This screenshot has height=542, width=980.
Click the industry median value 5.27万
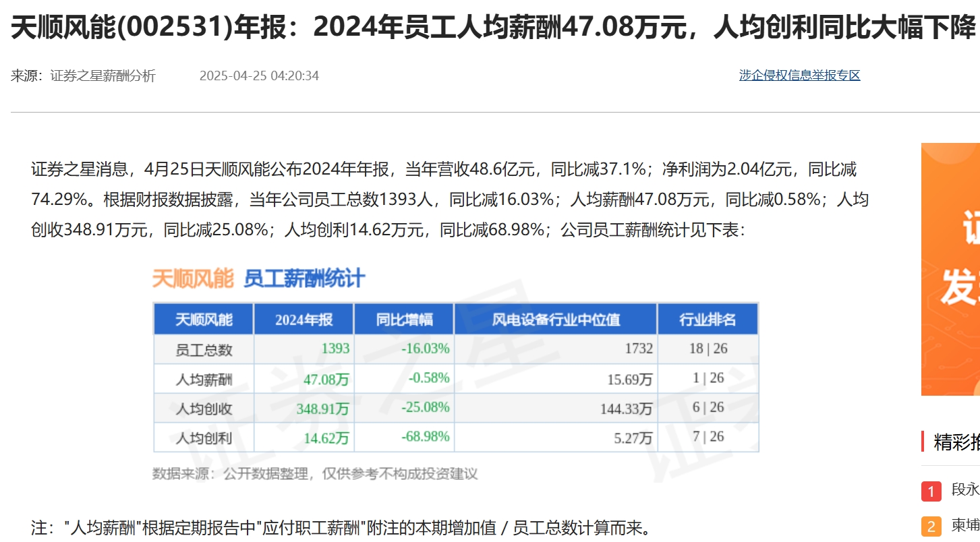tap(634, 438)
